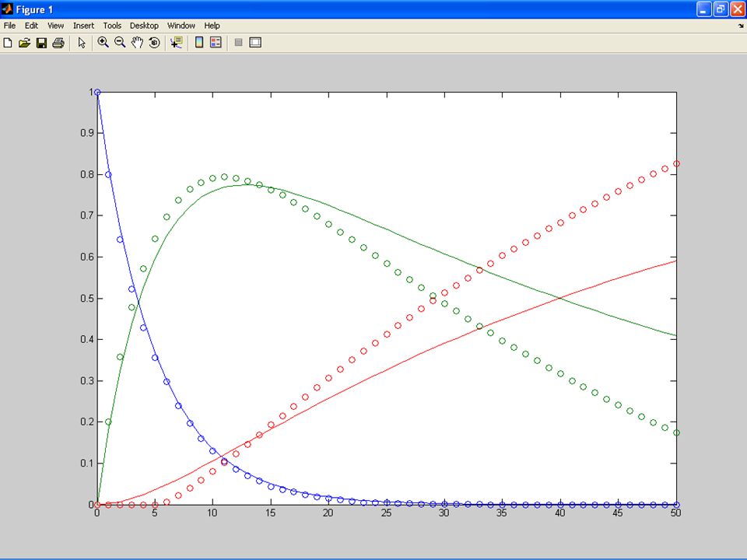Click the blue circle marker at y = 1
The image size is (747, 560).
97,92
